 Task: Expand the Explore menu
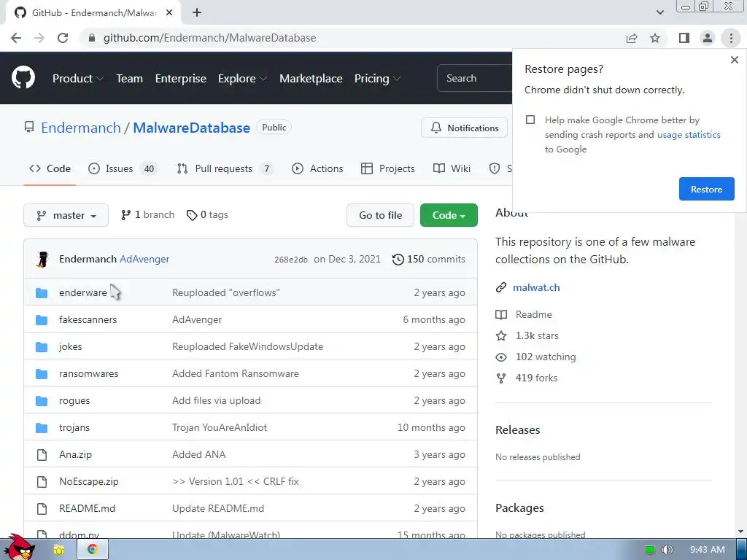242,79
